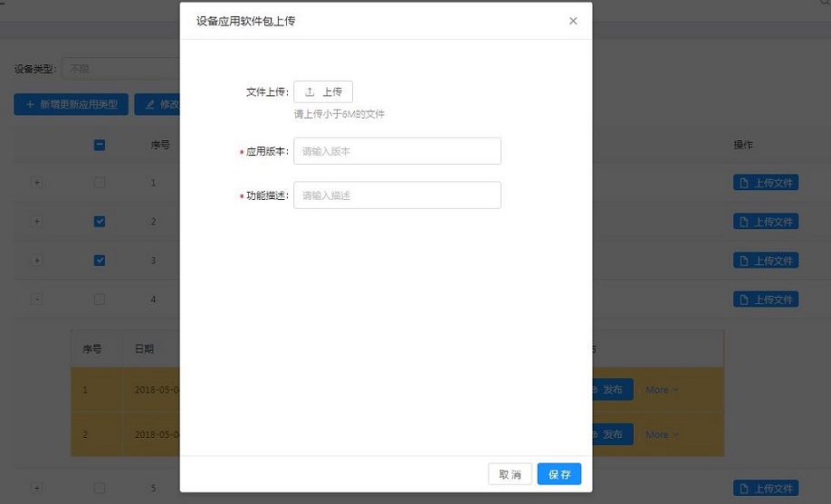831x504 pixels.
Task: Click the 操作 column header
Action: click(x=743, y=145)
